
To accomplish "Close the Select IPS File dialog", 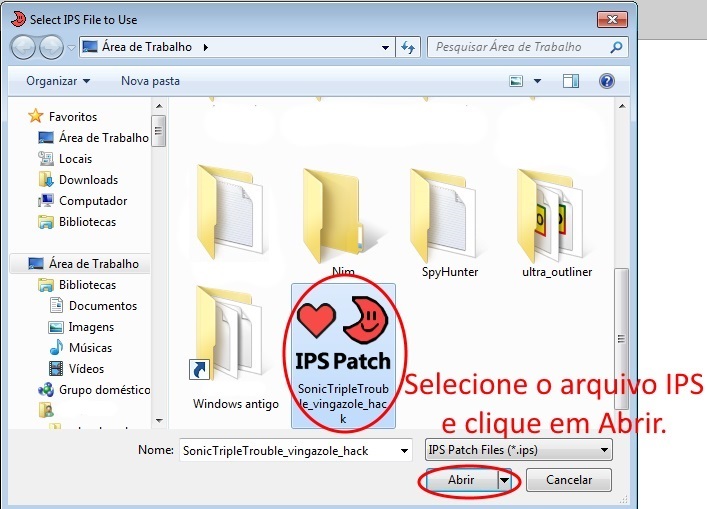I will tap(612, 19).
